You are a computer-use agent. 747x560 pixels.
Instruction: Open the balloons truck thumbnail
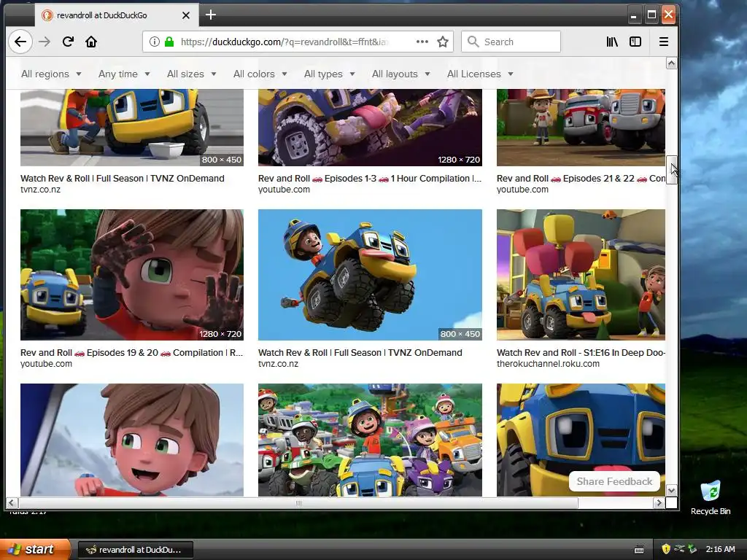[x=581, y=275]
